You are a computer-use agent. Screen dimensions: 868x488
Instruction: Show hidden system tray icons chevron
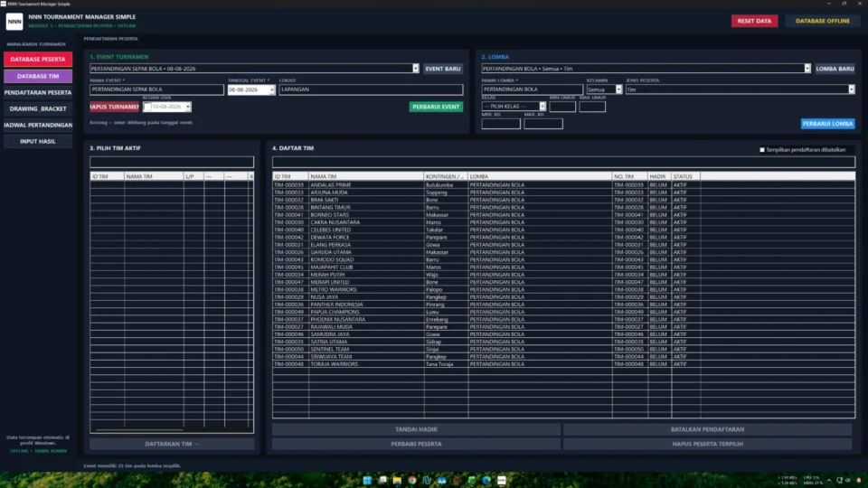tap(829, 480)
